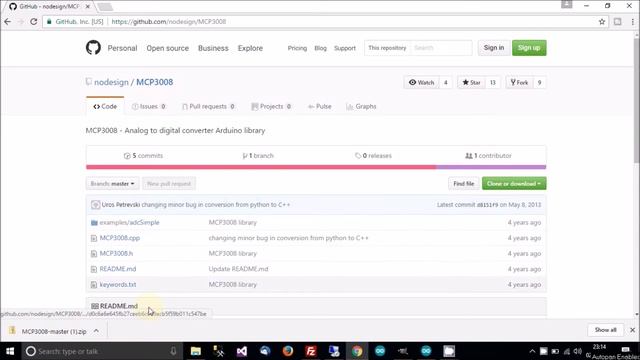
Task: Open Firefox from the taskbar
Action: coord(288,351)
